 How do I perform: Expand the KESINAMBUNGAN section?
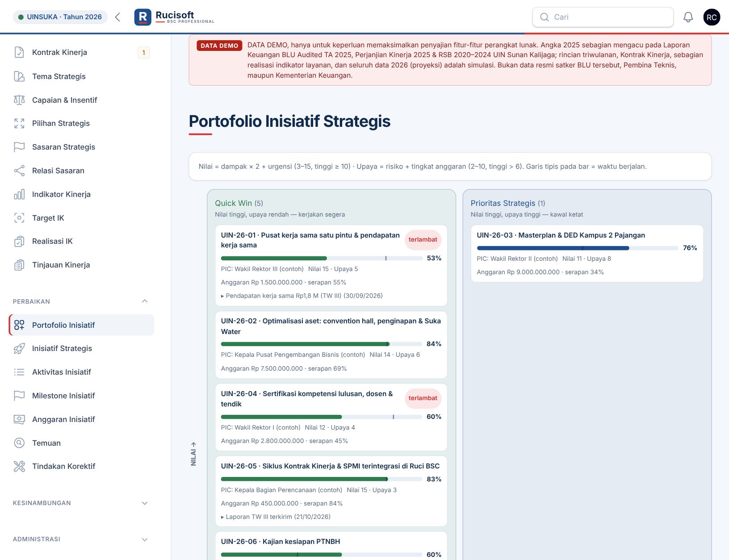[145, 503]
